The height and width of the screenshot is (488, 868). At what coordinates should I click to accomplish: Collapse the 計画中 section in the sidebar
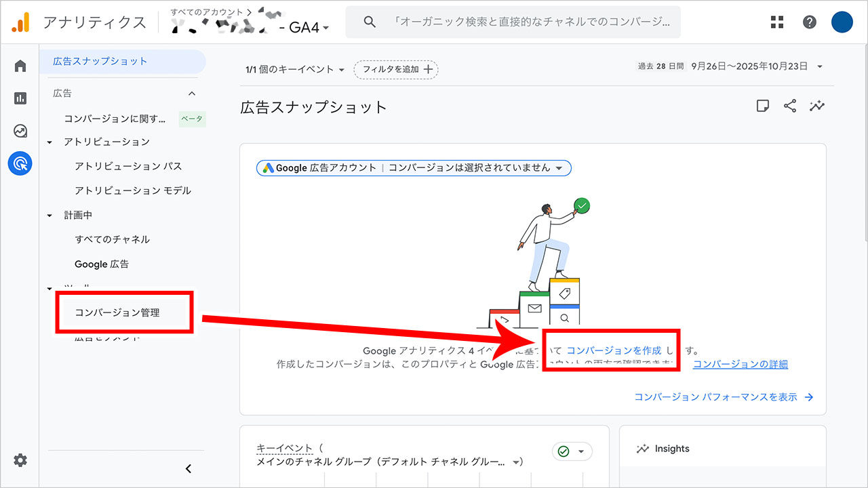[49, 215]
